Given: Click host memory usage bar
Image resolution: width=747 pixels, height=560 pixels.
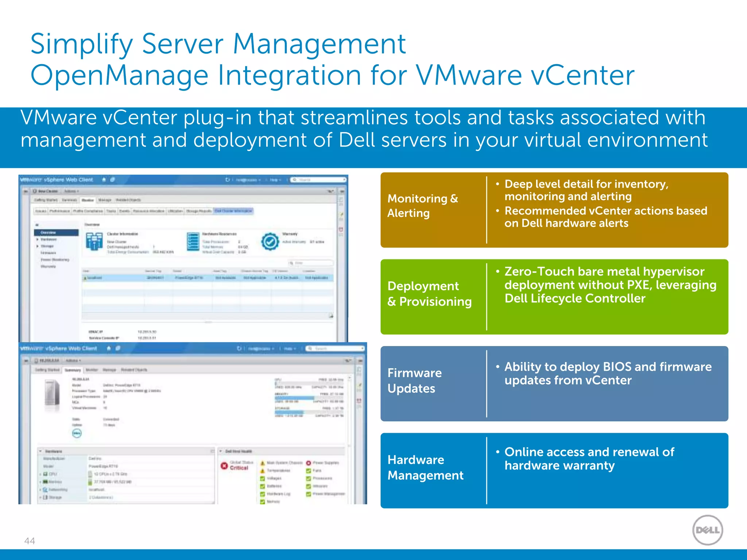Looking at the screenshot, I should 309,398.
